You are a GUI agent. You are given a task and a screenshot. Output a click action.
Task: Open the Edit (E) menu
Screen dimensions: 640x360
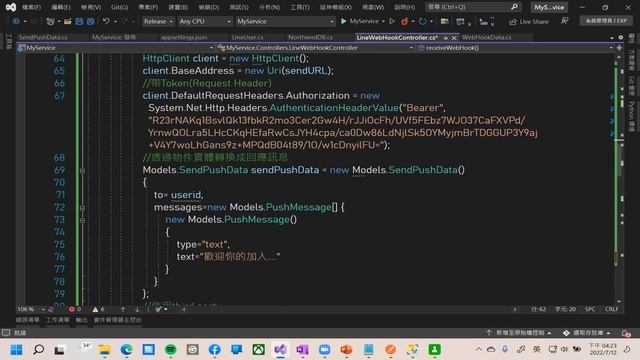(61, 7)
